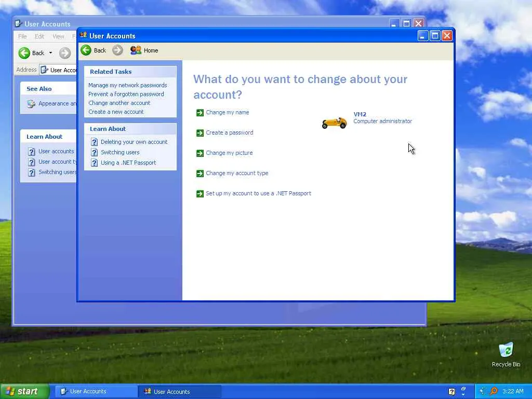
Task: Click help icon for Deleting your own account
Action: (95, 142)
